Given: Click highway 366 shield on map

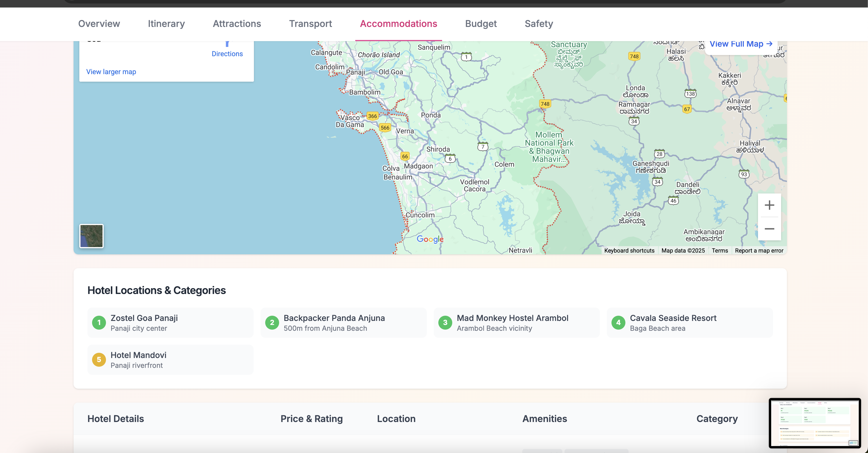Looking at the screenshot, I should click(x=372, y=116).
